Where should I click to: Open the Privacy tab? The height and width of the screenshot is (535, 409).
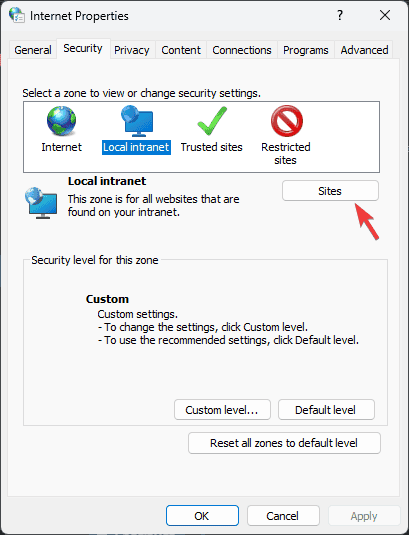click(x=132, y=50)
